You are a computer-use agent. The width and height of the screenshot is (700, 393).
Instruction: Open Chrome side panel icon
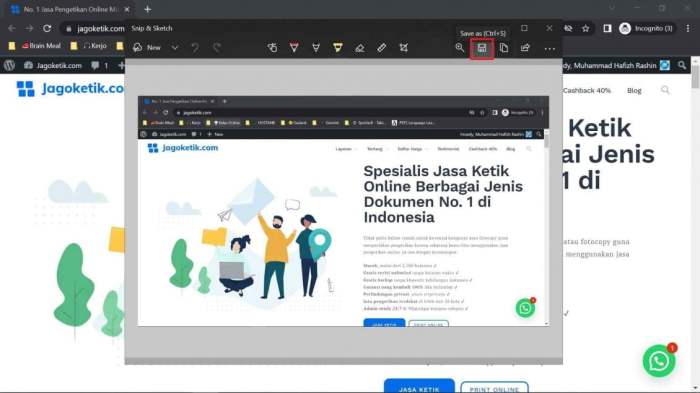coord(607,28)
